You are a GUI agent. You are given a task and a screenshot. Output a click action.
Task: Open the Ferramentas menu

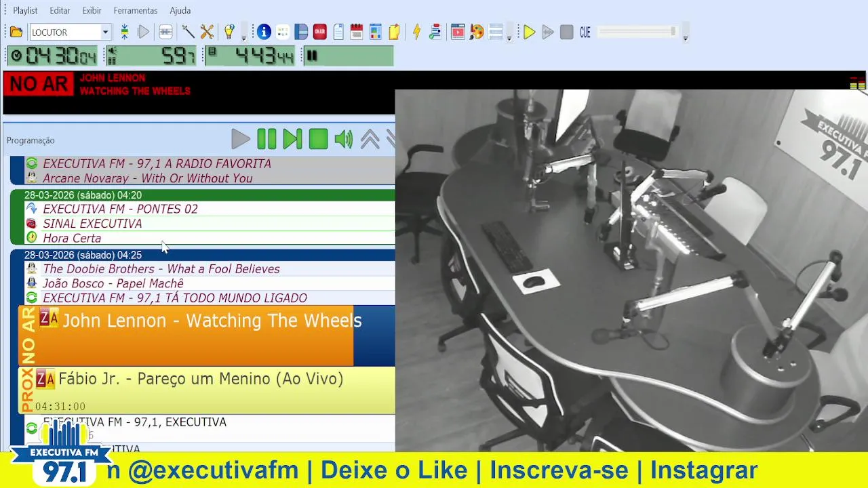click(135, 10)
